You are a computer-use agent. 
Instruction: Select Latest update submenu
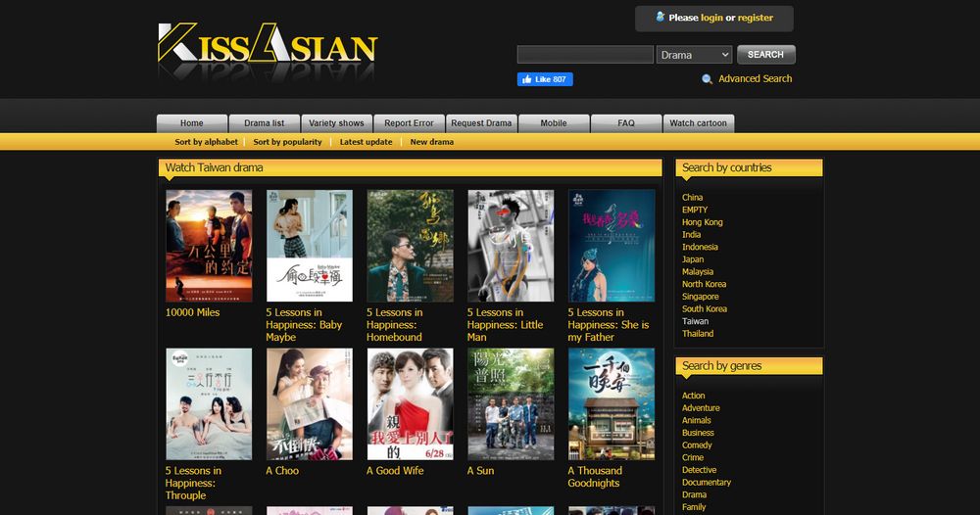pyautogui.click(x=366, y=142)
